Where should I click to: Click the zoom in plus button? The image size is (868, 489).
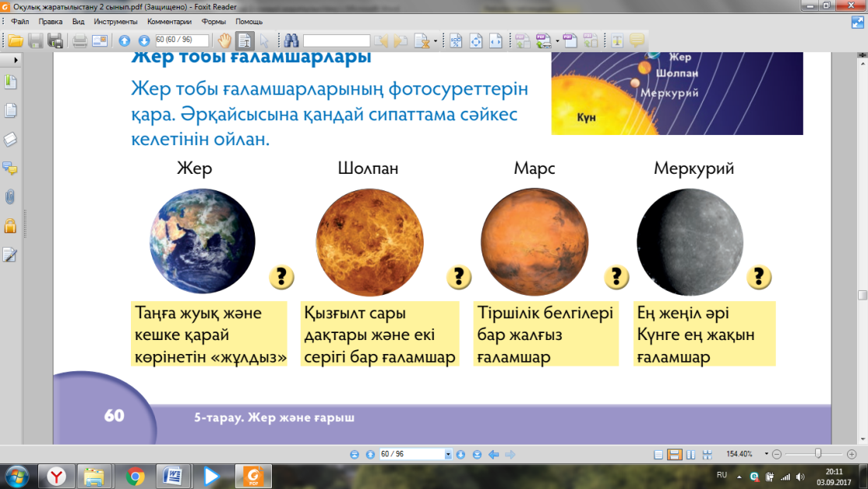(852, 454)
